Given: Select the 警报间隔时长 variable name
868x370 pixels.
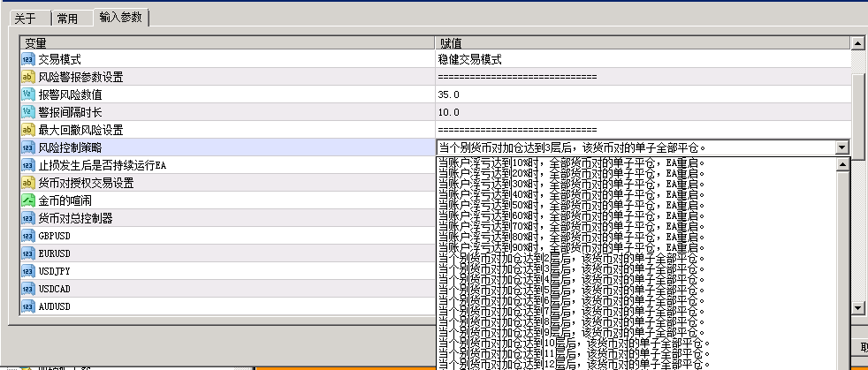Looking at the screenshot, I should tap(71, 112).
